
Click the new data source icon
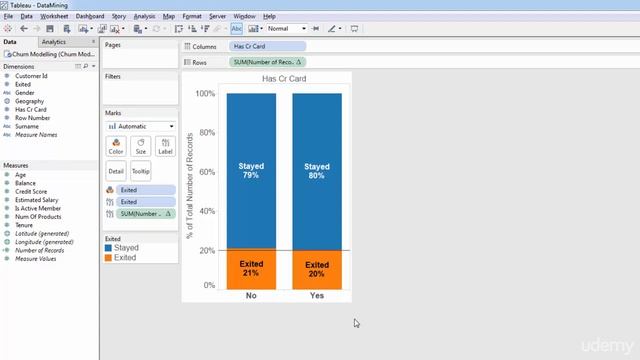coord(67,29)
